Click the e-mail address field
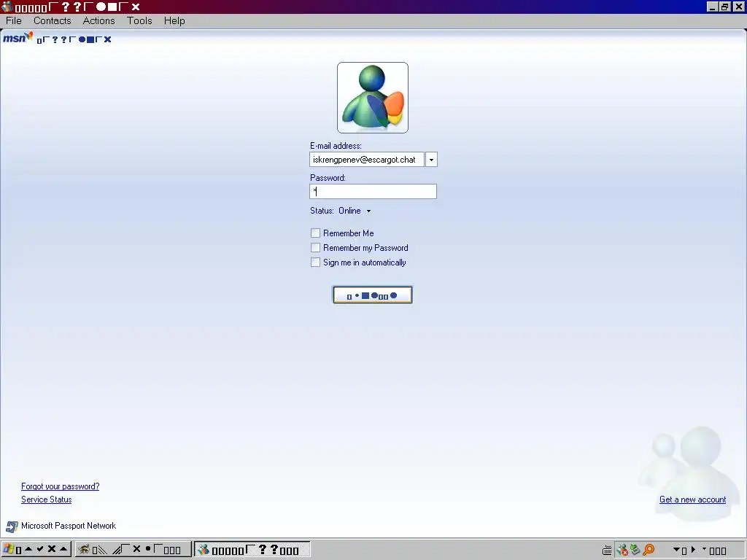747x560 pixels. point(366,160)
